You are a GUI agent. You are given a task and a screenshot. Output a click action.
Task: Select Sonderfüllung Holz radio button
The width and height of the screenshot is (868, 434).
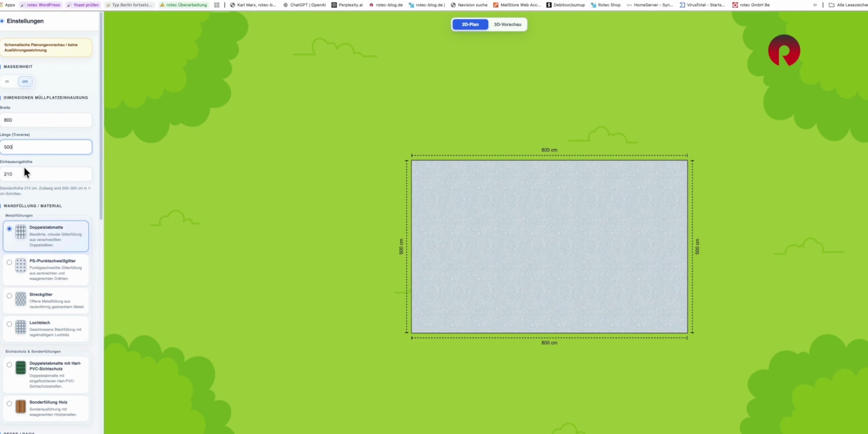coord(9,404)
